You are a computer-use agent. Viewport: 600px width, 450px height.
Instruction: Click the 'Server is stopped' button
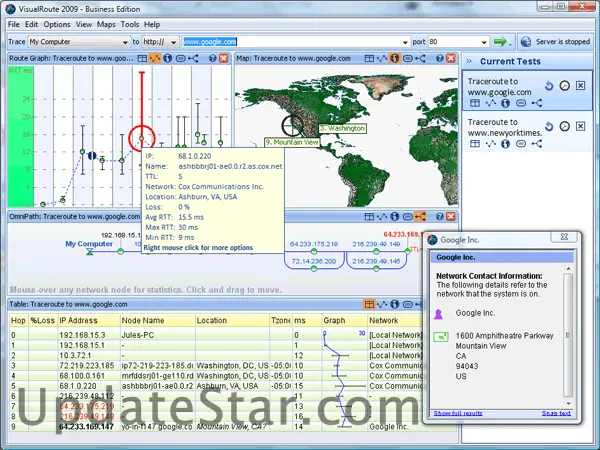555,42
